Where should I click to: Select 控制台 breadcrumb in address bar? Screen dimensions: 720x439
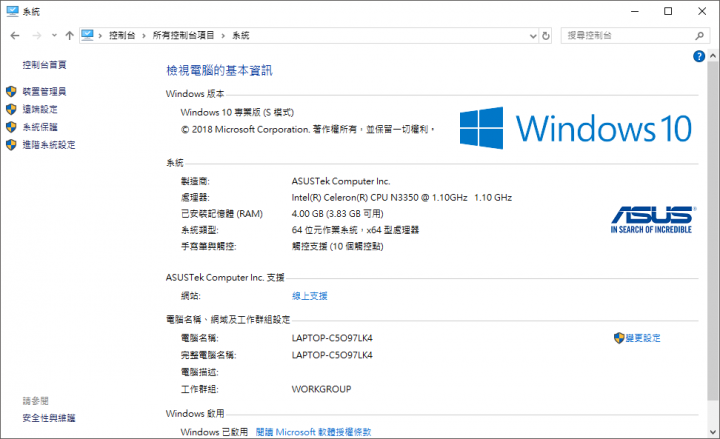[122, 35]
